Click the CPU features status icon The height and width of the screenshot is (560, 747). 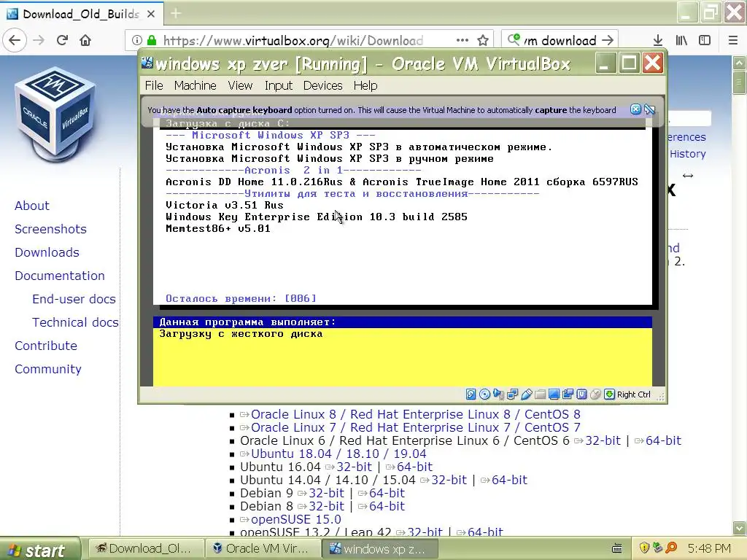click(x=581, y=394)
